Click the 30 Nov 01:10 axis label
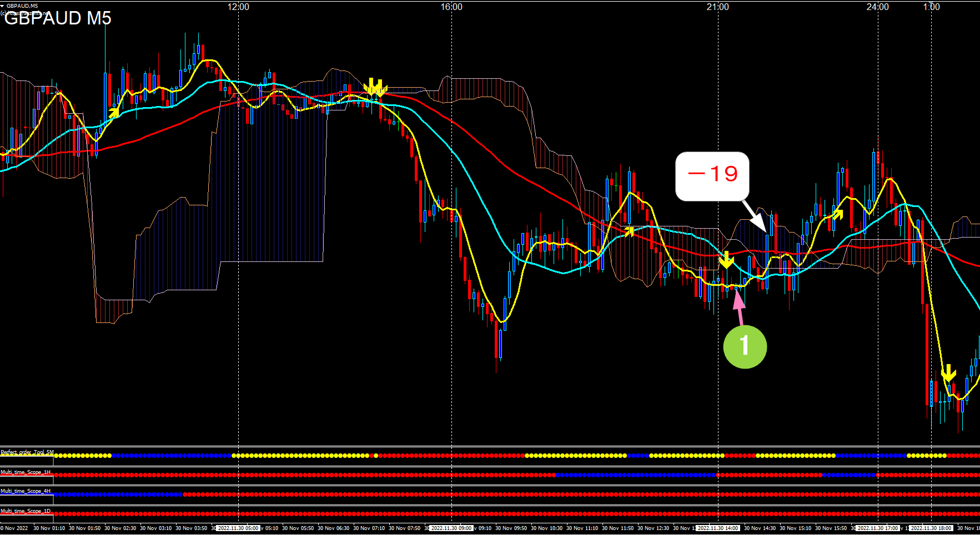 [x=49, y=528]
